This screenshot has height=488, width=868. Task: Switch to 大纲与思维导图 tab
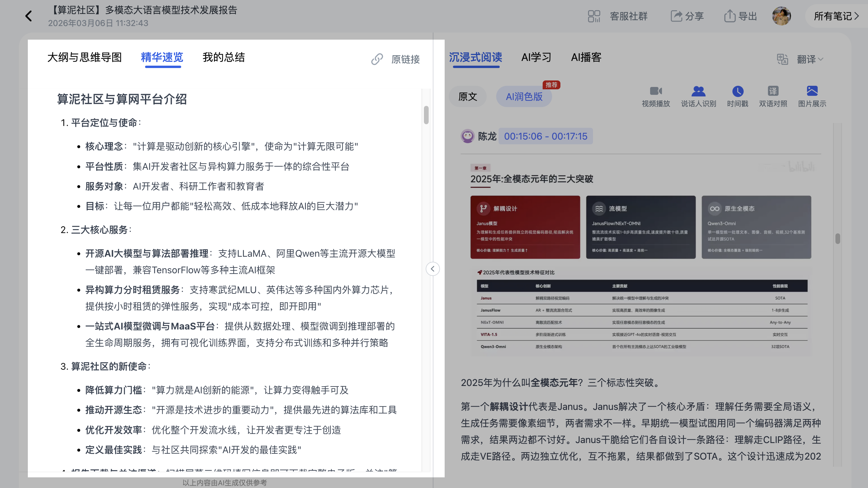(x=85, y=57)
